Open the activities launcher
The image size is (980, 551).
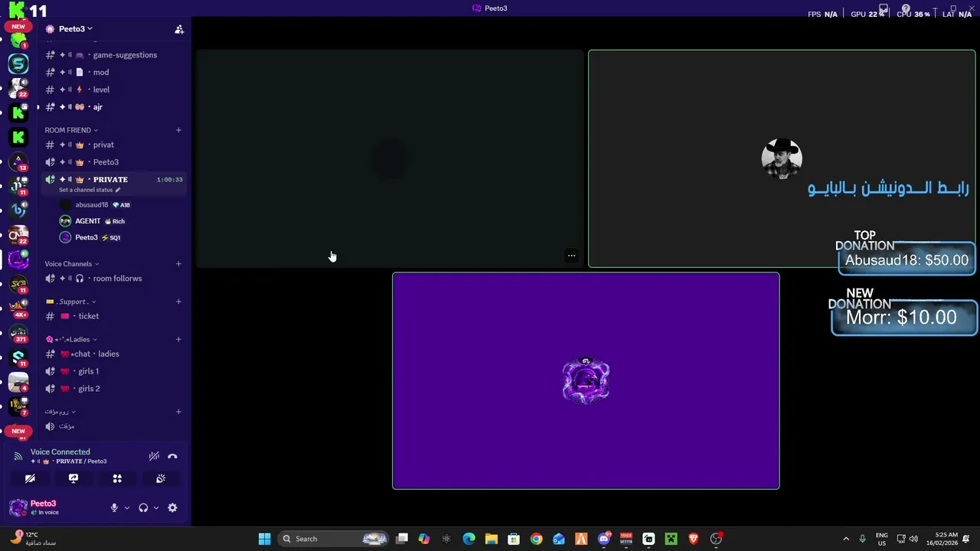click(117, 478)
